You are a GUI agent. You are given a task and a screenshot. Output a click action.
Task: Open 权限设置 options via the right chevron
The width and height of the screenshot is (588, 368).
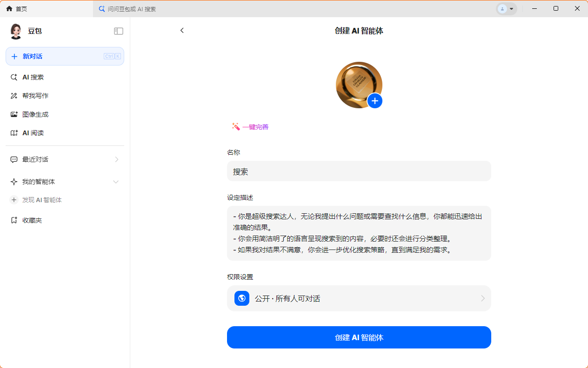point(483,298)
